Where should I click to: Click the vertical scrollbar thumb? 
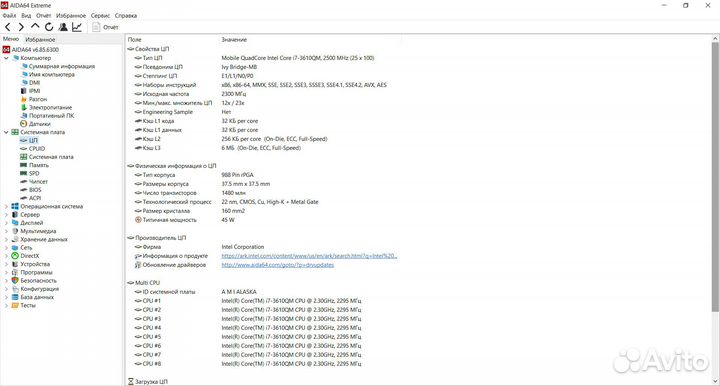(x=715, y=177)
